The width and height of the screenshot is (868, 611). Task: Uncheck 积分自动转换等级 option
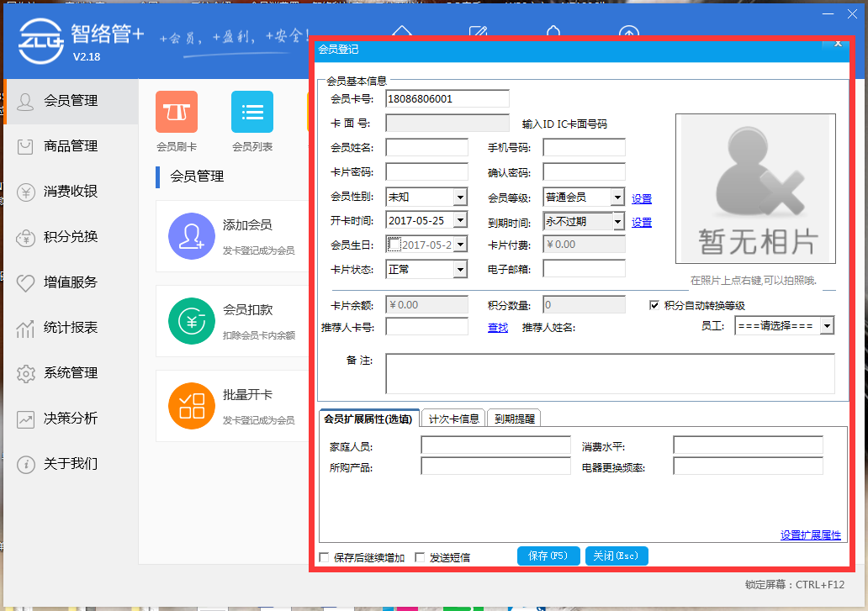pyautogui.click(x=654, y=305)
